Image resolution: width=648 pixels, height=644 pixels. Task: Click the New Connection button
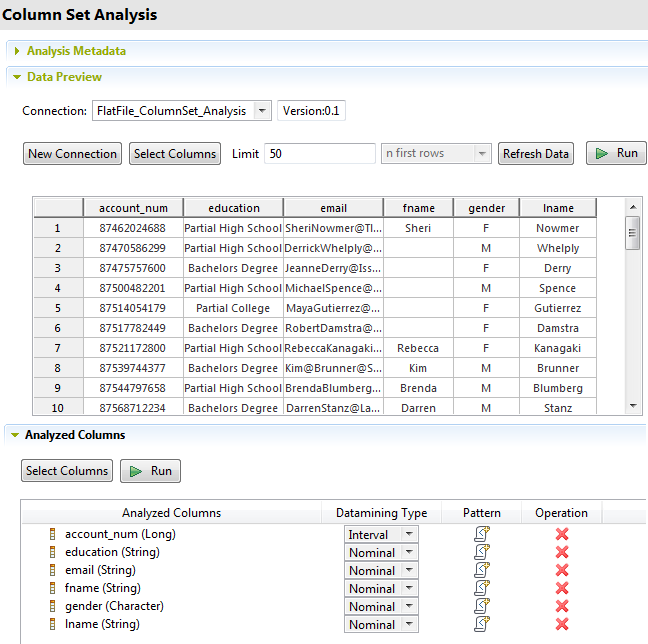click(72, 154)
